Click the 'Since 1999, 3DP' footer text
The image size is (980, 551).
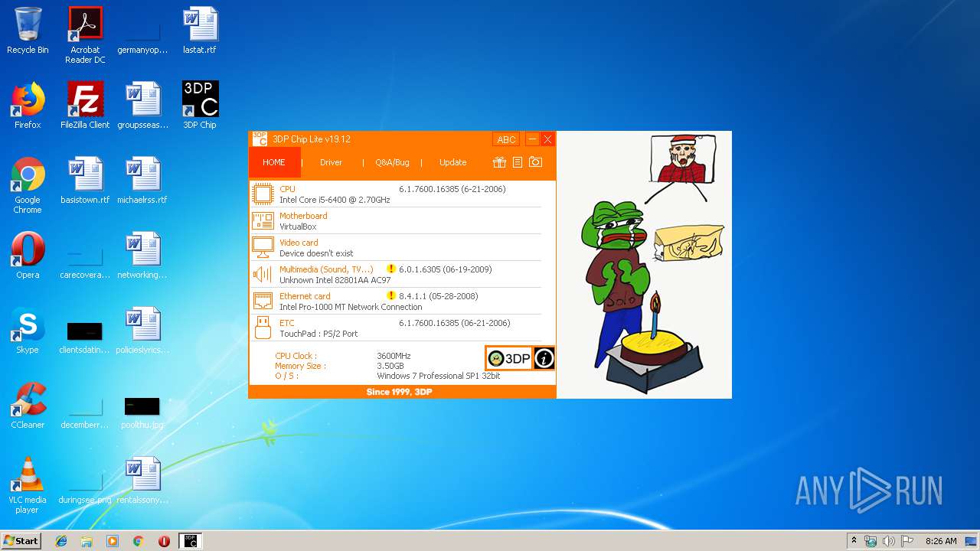pos(399,392)
